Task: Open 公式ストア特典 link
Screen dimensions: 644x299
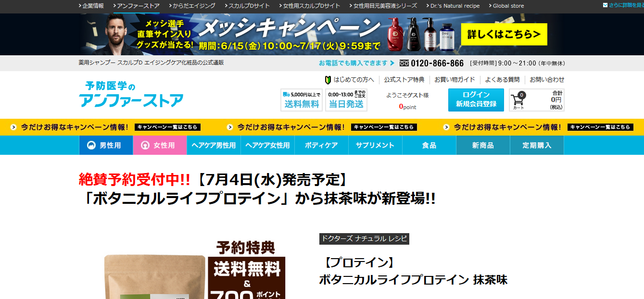Action: pyautogui.click(x=404, y=80)
